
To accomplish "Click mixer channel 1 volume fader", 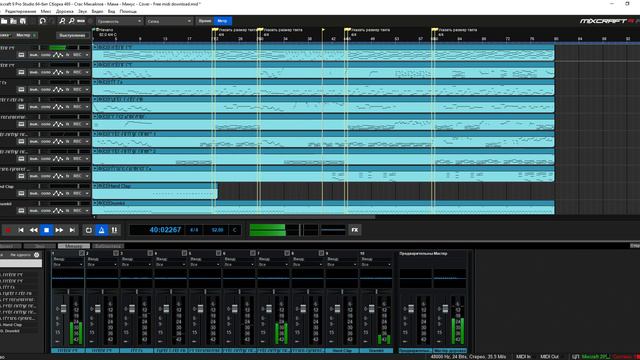I will coord(63,309).
